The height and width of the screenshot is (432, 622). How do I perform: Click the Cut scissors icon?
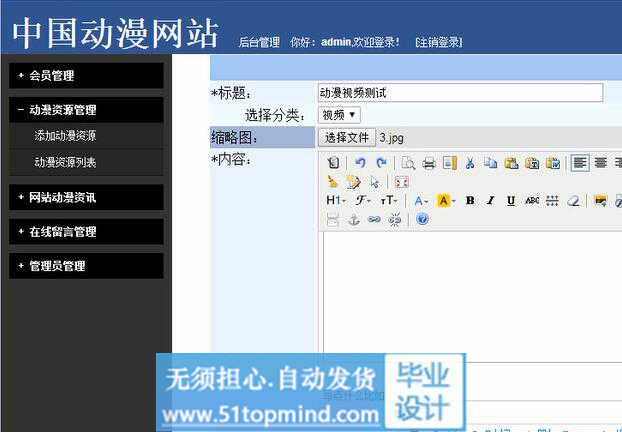(x=470, y=163)
